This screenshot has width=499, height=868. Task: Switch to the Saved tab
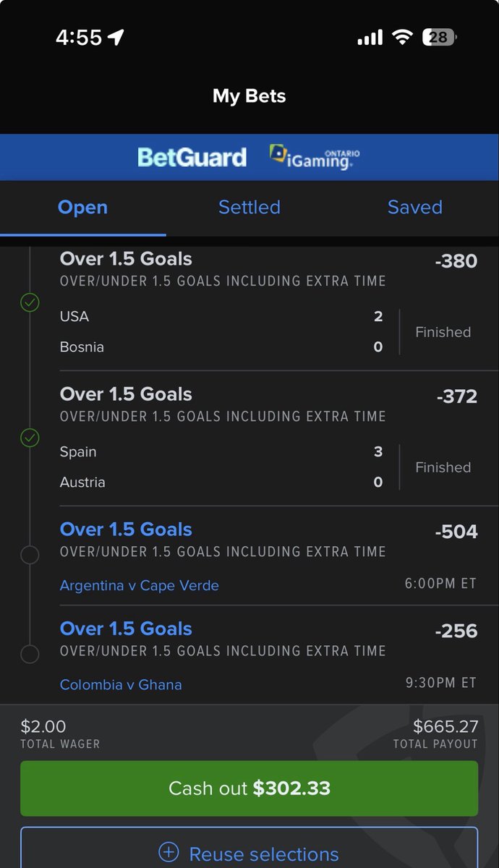click(415, 208)
